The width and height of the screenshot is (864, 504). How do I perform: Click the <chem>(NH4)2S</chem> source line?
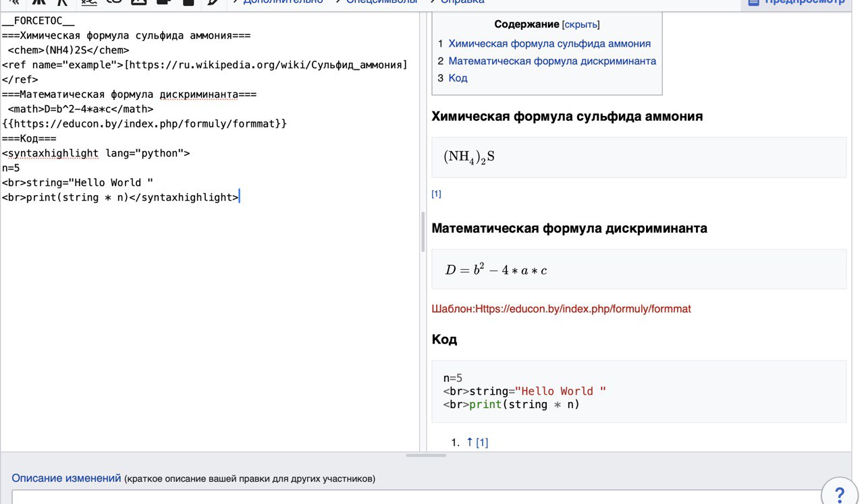pyautogui.click(x=68, y=50)
